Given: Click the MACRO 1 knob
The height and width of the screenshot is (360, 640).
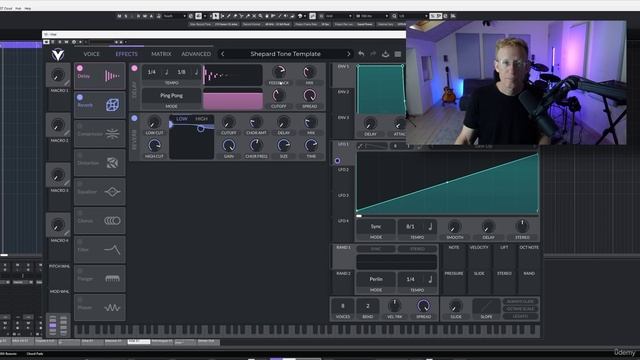Looking at the screenshot, I should 58,76.
